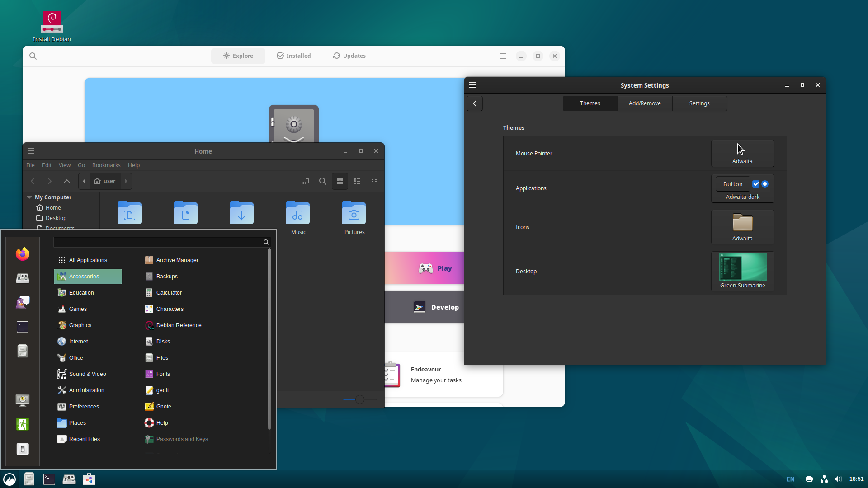Screen dimensions: 868x488
Task: Select the Administration category
Action: (x=86, y=390)
